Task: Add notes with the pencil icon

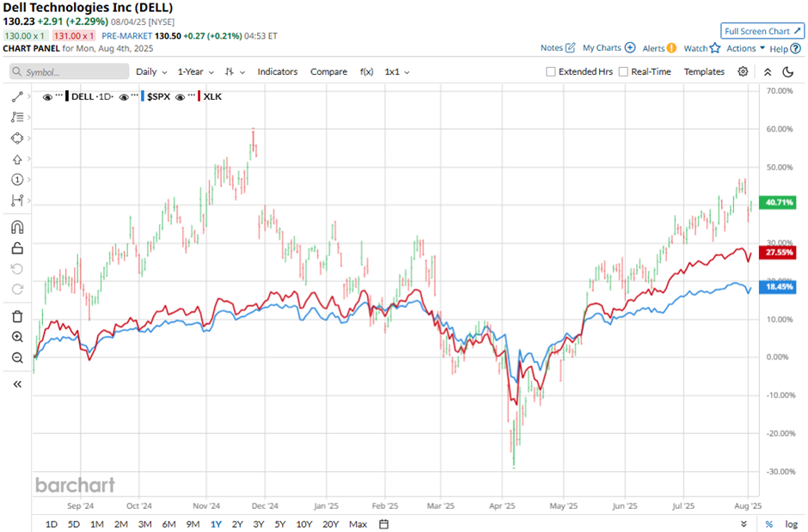Action: pos(570,48)
